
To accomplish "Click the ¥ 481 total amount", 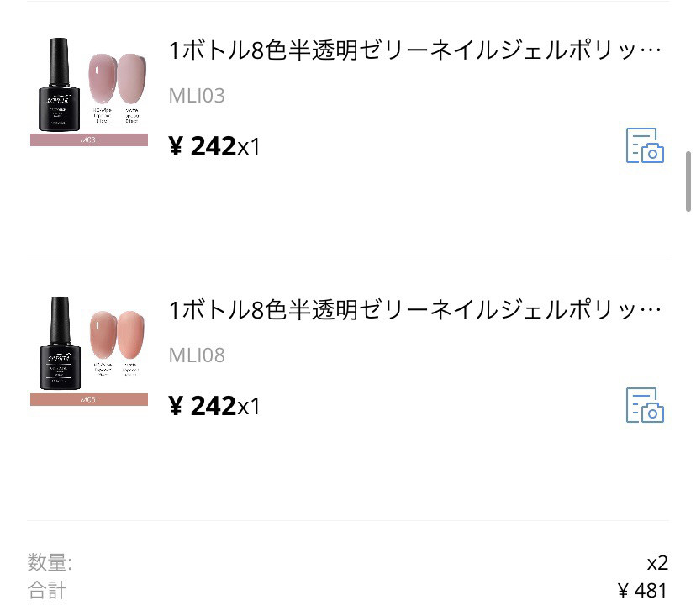I will coord(643,591).
